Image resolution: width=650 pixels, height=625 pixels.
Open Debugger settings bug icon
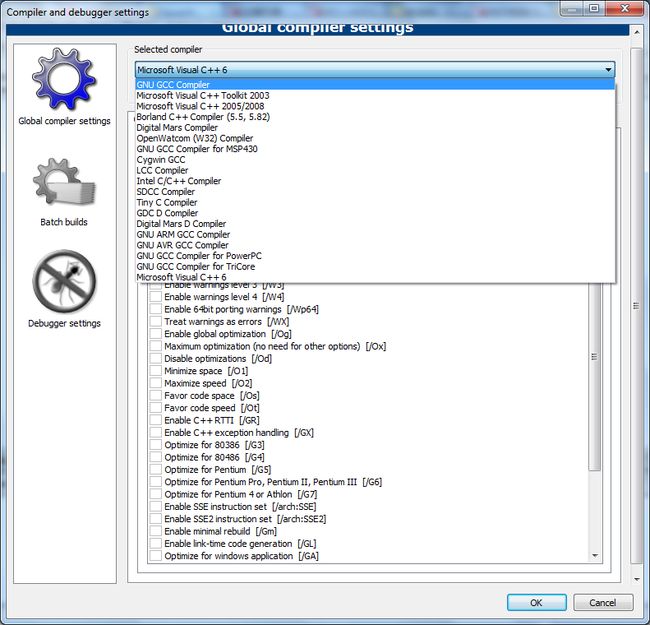64,281
